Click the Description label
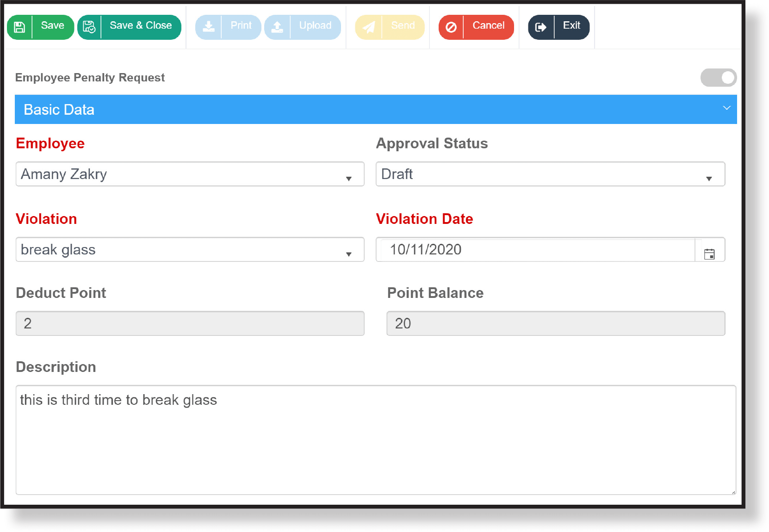 [x=56, y=367]
